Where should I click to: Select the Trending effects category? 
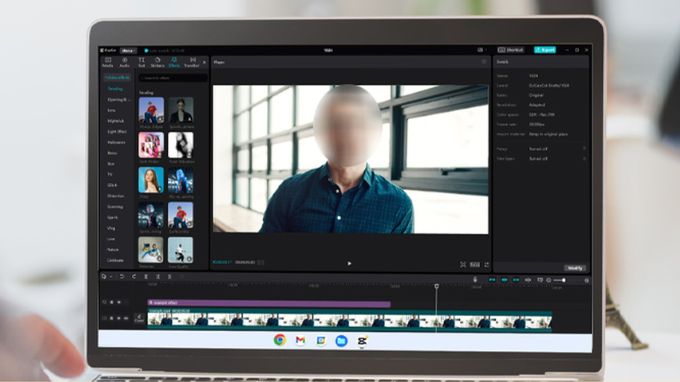click(x=115, y=89)
